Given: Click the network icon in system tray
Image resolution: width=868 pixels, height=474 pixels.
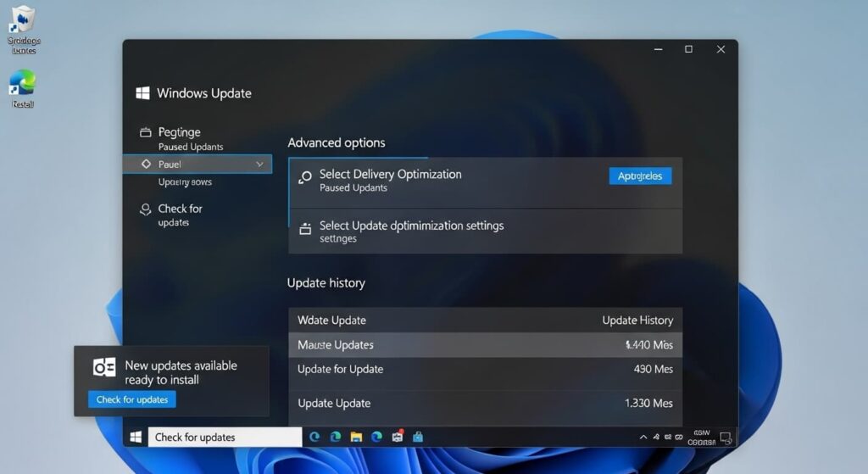Looking at the screenshot, I should 656,437.
